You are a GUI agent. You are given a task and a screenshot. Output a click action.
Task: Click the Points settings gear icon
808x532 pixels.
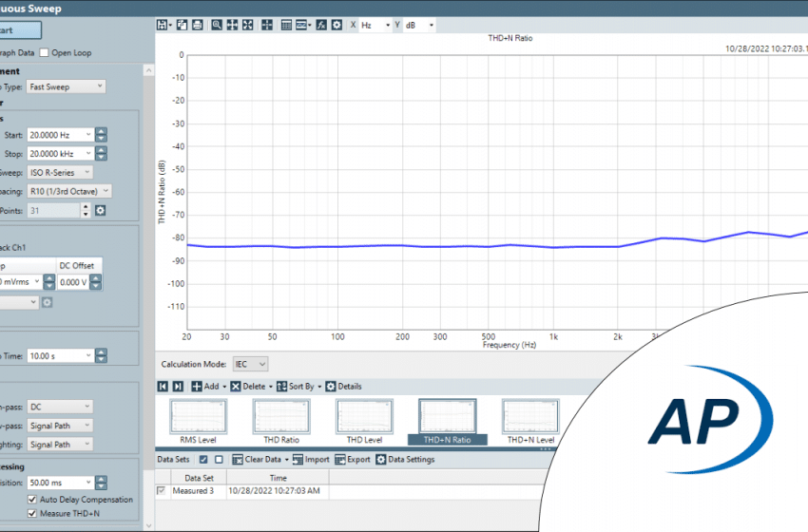point(100,210)
